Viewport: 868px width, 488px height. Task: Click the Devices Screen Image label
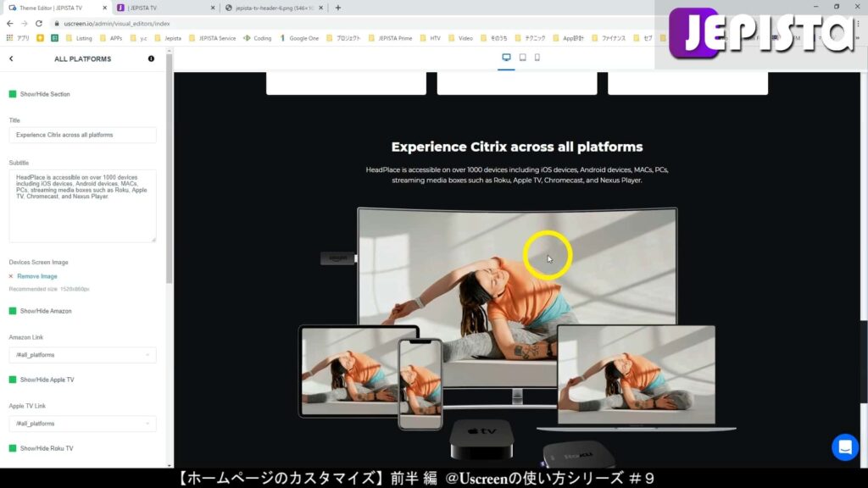(x=38, y=263)
